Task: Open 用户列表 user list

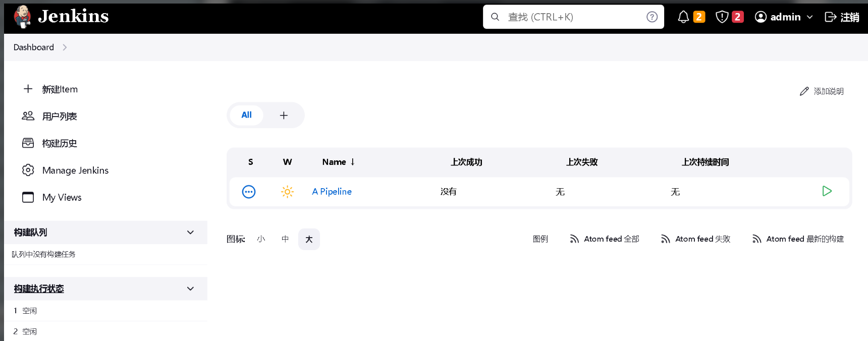Action: tap(60, 117)
